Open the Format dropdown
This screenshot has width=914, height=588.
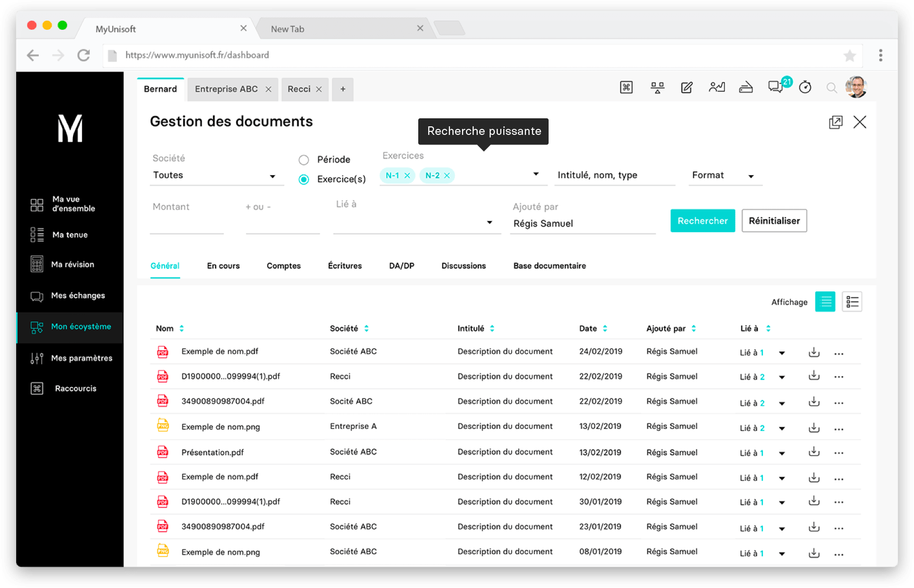725,175
